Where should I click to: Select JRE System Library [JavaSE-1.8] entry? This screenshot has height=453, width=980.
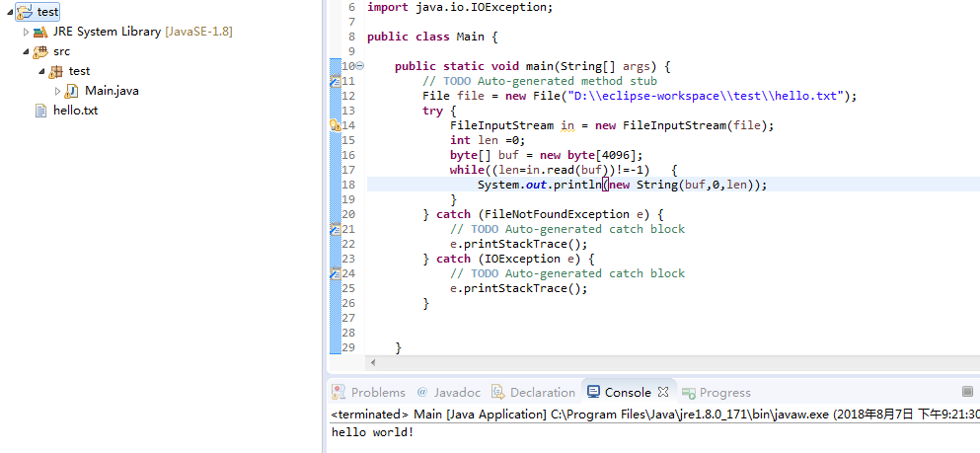142,32
